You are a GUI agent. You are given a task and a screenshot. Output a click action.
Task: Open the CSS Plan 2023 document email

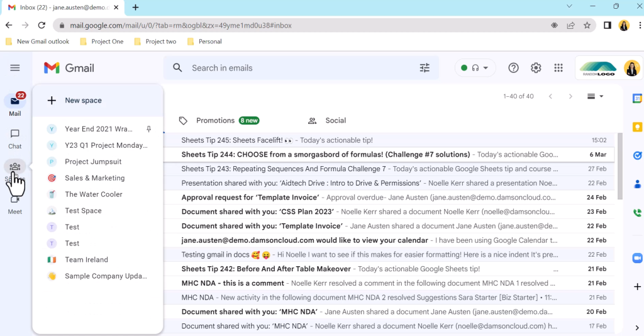pos(389,211)
